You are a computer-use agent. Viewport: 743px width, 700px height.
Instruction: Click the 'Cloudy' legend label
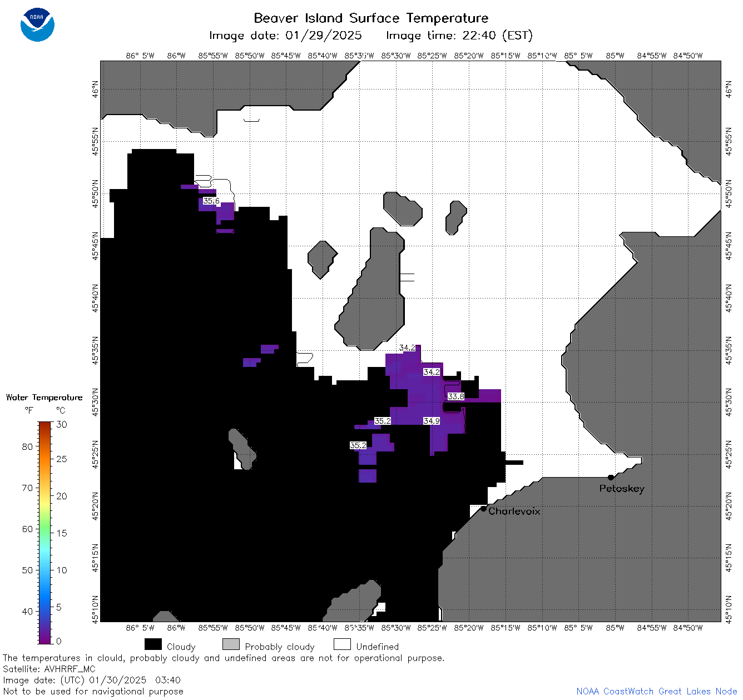[x=181, y=647]
